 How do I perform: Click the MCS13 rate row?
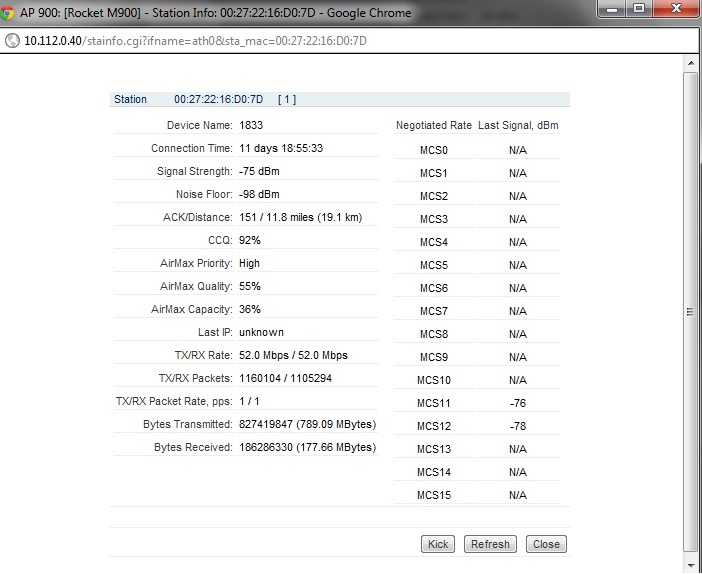pyautogui.click(x=477, y=449)
